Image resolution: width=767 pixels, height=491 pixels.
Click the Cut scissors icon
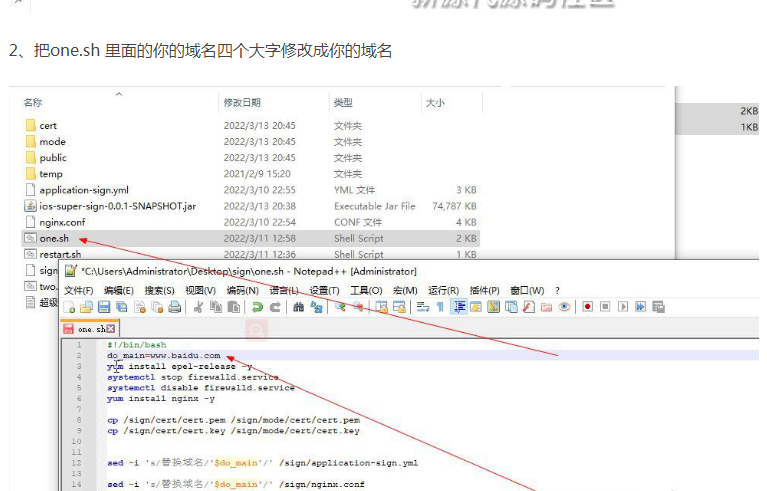pos(198,307)
